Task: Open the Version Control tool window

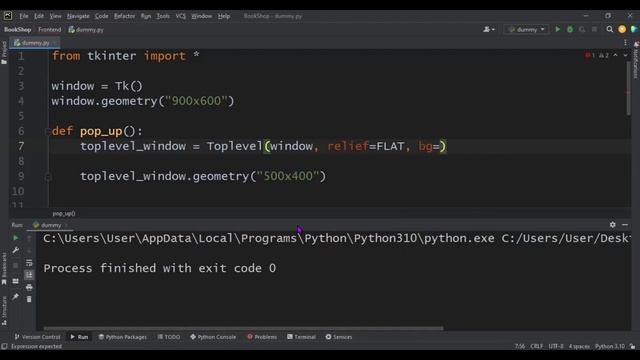Action: coord(38,337)
